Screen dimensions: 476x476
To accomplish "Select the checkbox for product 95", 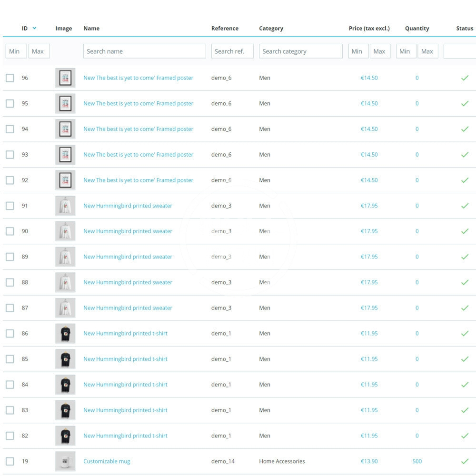I will (x=10, y=104).
